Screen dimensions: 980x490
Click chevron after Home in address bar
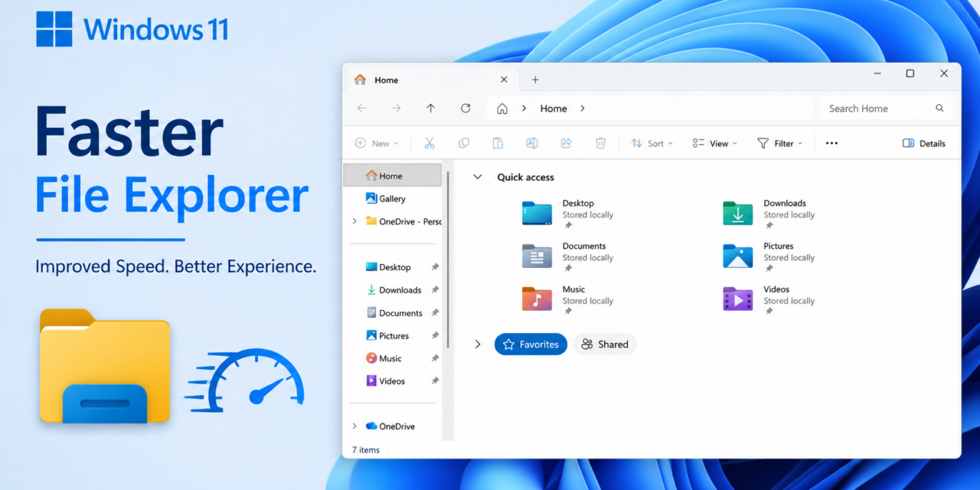[x=583, y=109]
